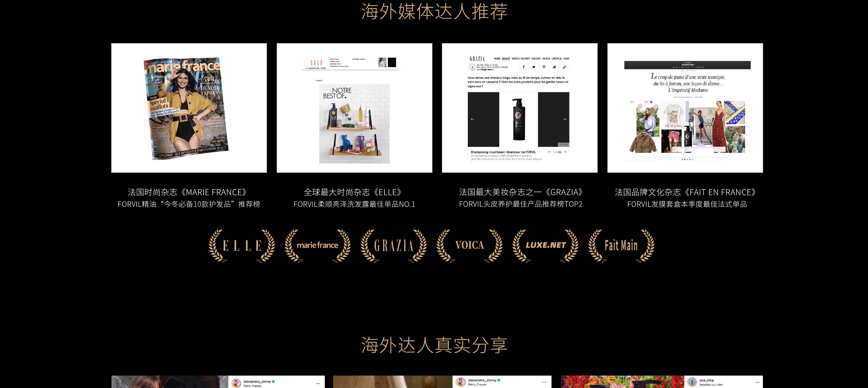The image size is (868, 388).
Task: Click BEAUTÉ menu item in GRAZIA screenshot
Action: click(x=506, y=58)
